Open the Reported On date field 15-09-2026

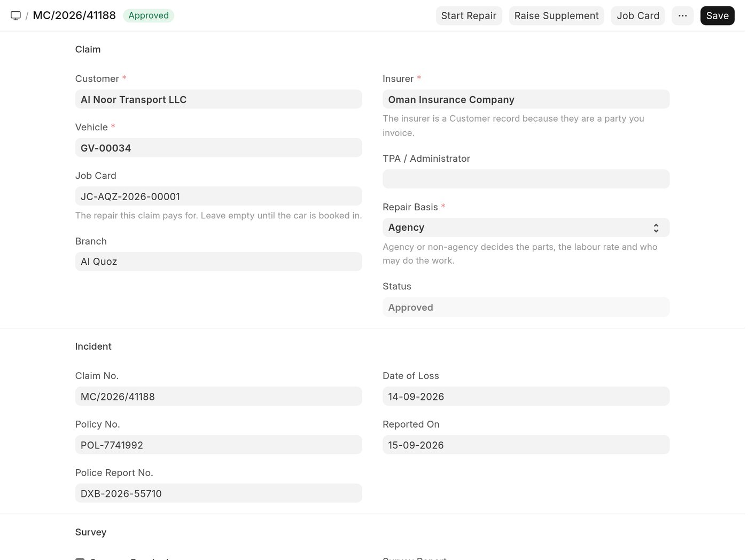(526, 445)
